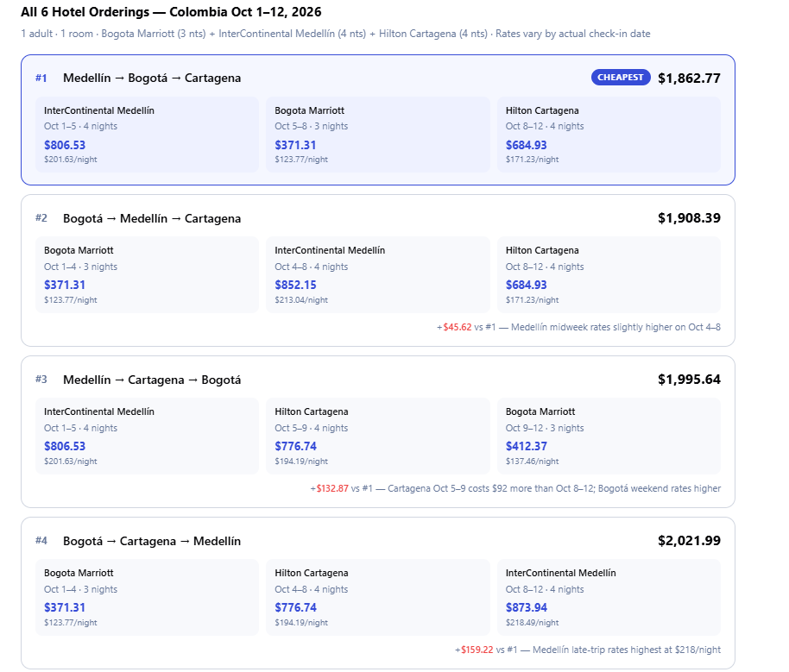This screenshot has height=672, width=789.
Task: Click the #1 rank label
Action: pyautogui.click(x=41, y=78)
